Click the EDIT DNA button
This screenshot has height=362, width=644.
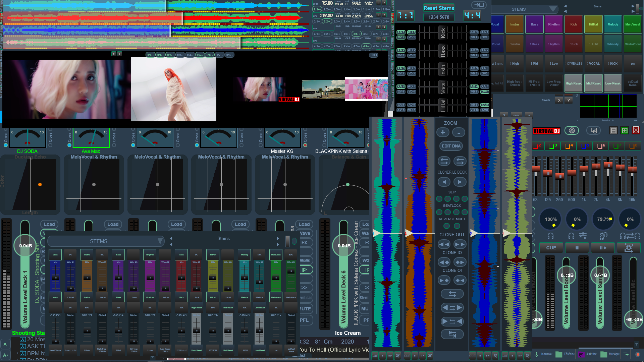tap(451, 146)
